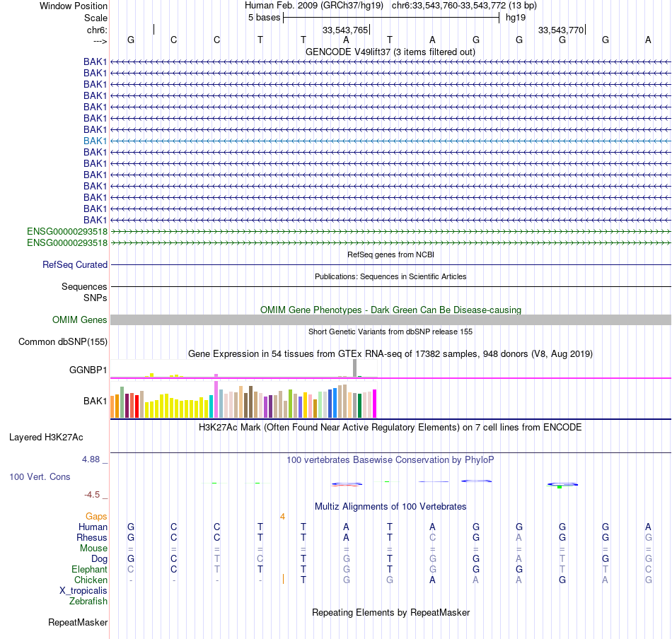Click the orange gap count number 4
The width and height of the screenshot is (672, 639).
click(282, 517)
